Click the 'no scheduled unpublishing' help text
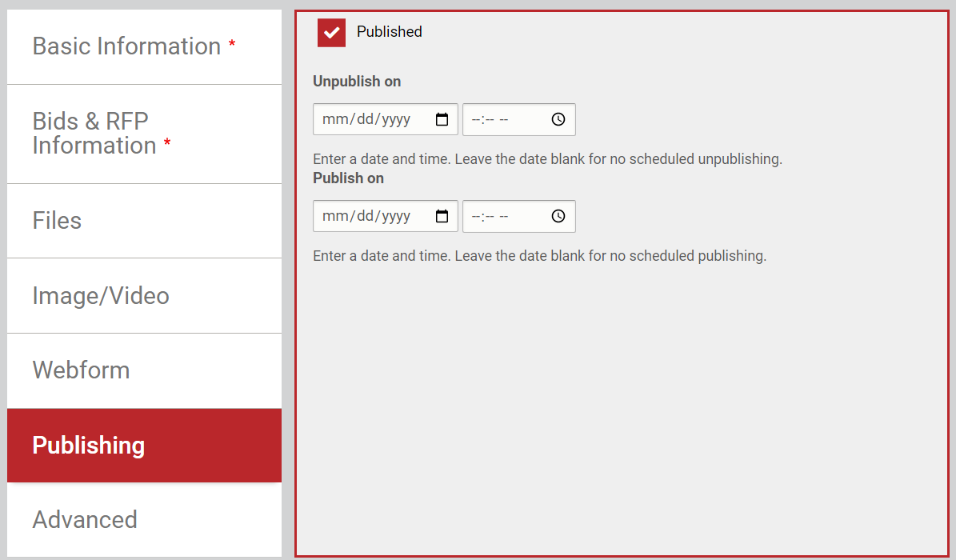 547,159
